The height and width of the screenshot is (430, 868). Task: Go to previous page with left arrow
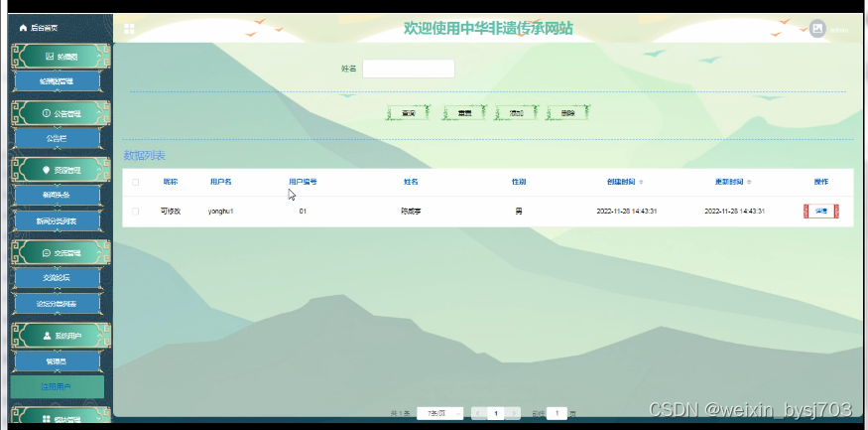479,413
